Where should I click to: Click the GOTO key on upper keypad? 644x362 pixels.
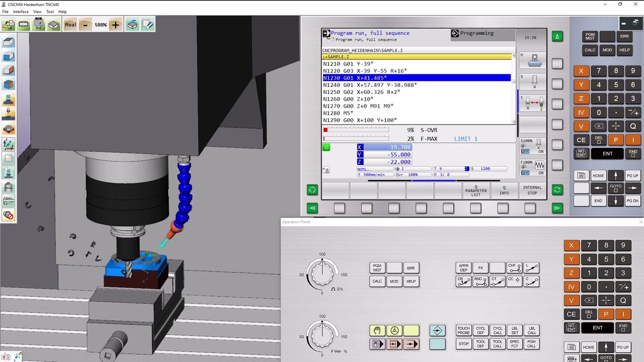pyautogui.click(x=616, y=188)
